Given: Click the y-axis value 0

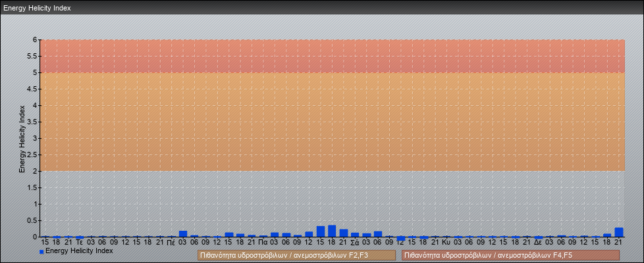Looking at the screenshot, I should tap(35, 237).
